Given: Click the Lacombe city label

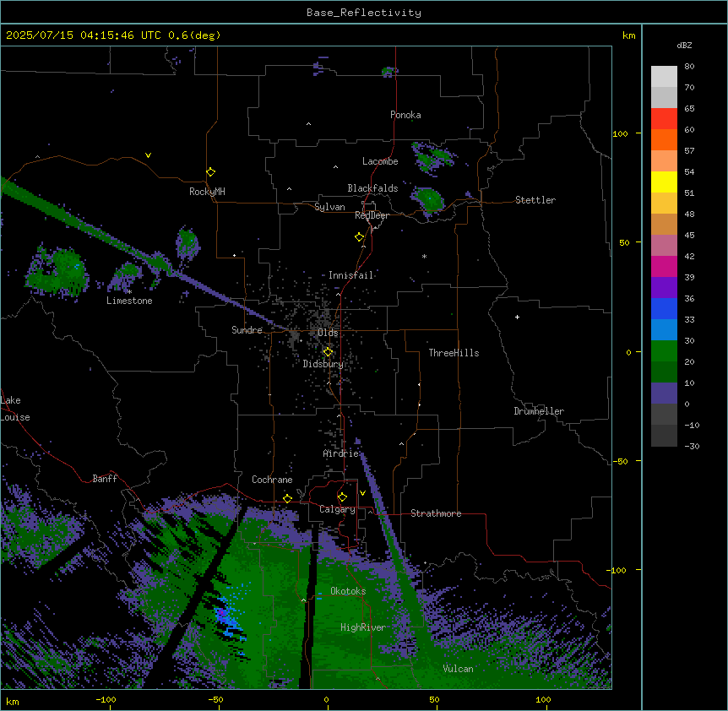Looking at the screenshot, I should tap(380, 161).
